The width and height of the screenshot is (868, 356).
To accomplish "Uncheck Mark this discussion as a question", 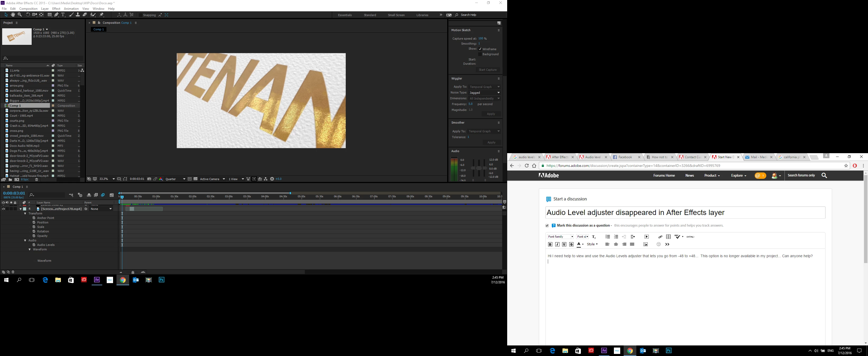I will point(547,226).
